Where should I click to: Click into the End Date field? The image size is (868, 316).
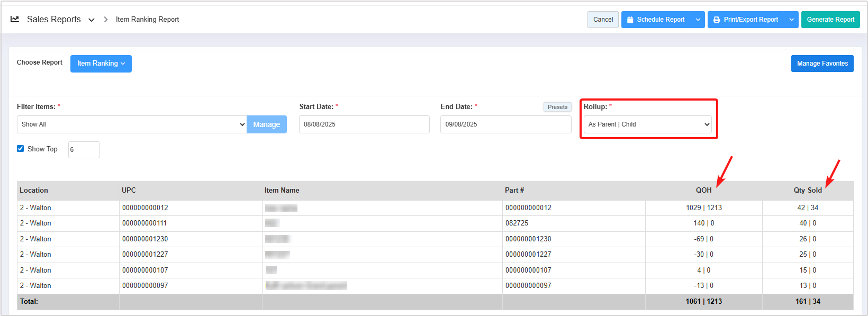(x=505, y=124)
